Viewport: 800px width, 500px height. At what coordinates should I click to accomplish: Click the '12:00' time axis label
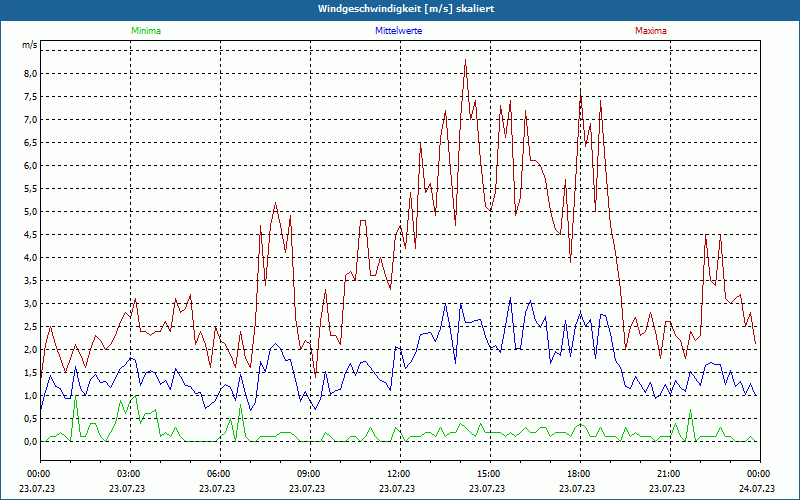click(397, 474)
